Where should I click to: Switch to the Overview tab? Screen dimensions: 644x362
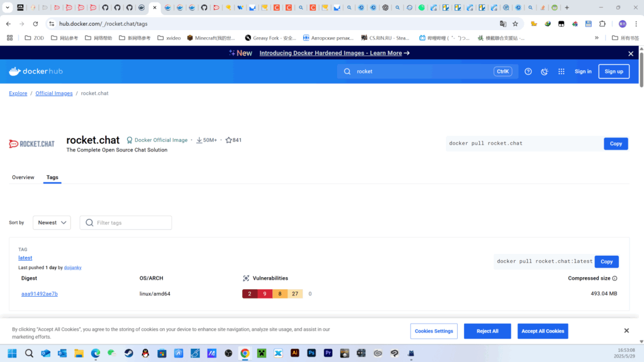point(23,177)
